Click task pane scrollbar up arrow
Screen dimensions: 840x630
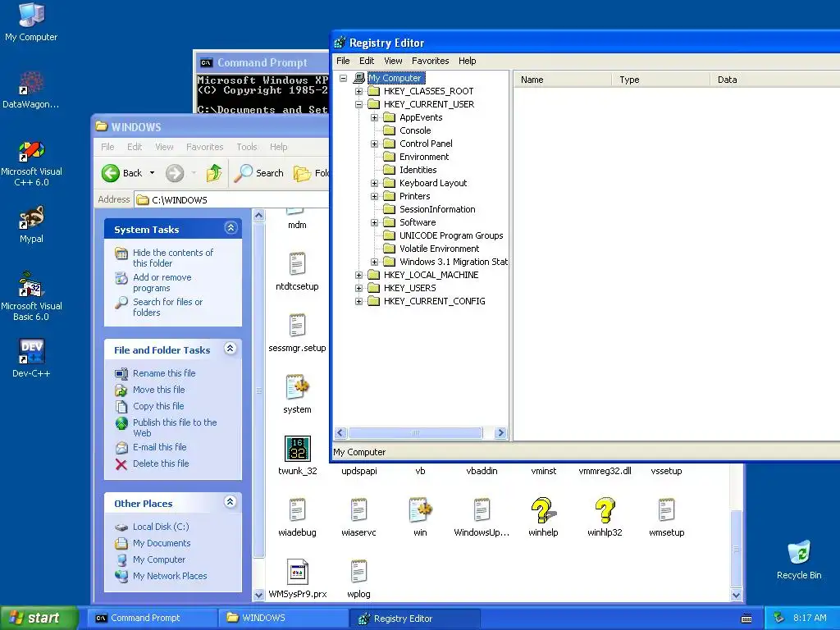258,216
